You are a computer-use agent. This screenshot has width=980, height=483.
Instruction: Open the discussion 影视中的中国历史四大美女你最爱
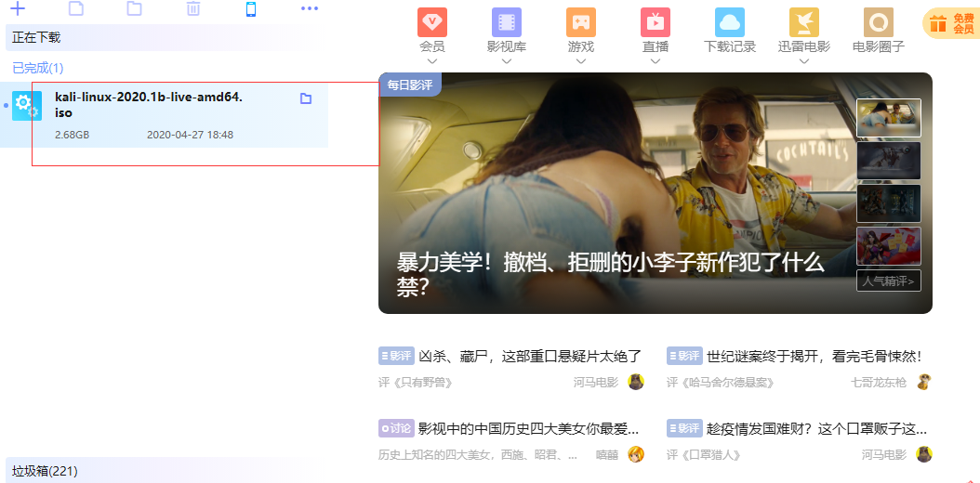pyautogui.click(x=529, y=429)
